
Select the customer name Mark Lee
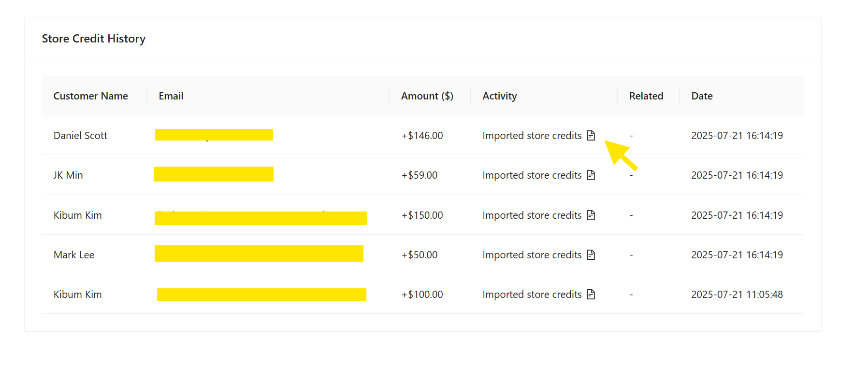tap(74, 255)
